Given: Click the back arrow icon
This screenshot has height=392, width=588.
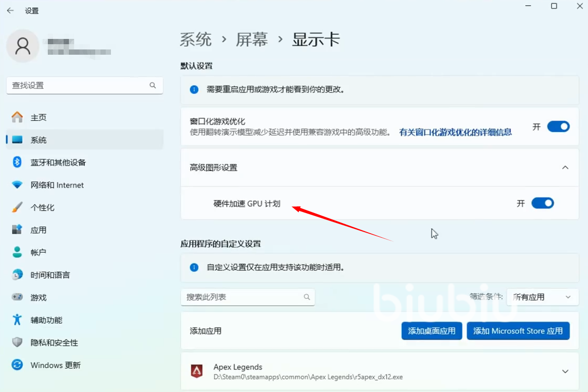Looking at the screenshot, I should click(11, 11).
